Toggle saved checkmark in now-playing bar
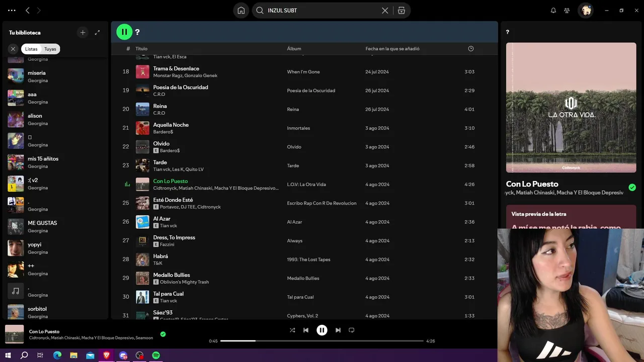The width and height of the screenshot is (644, 362). 163,334
